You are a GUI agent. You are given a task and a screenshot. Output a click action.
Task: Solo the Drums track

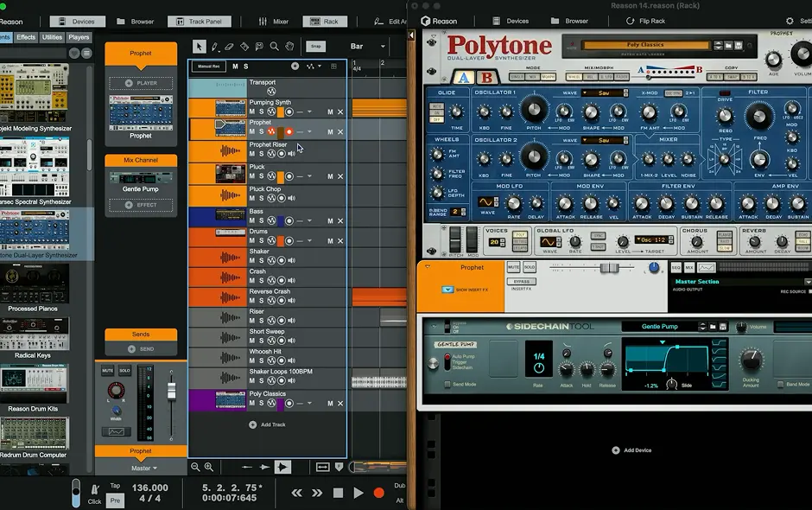pyautogui.click(x=261, y=241)
